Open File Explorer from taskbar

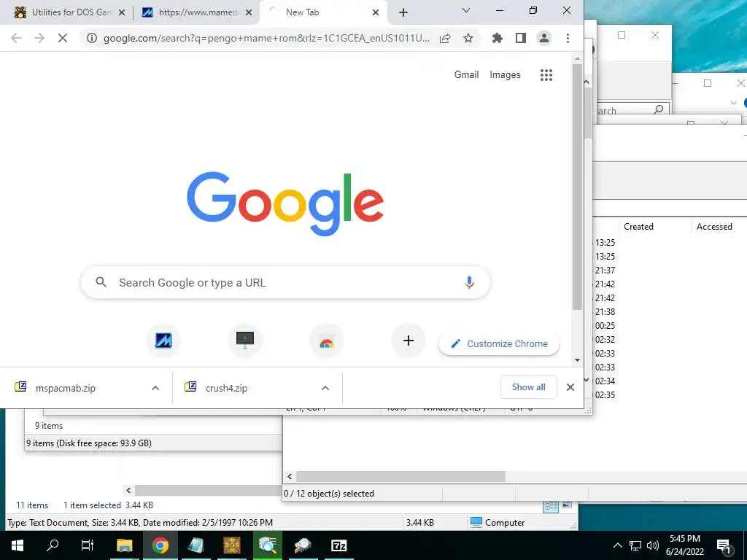tap(124, 545)
